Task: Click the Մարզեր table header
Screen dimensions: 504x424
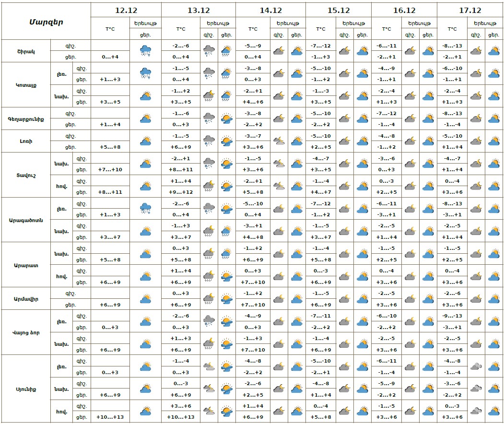Action: click(x=46, y=22)
